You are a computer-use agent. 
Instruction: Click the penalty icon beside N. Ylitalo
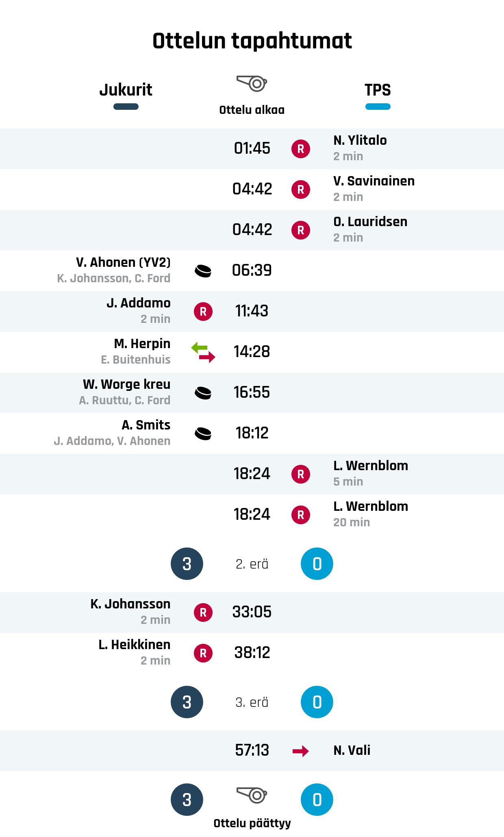[301, 149]
